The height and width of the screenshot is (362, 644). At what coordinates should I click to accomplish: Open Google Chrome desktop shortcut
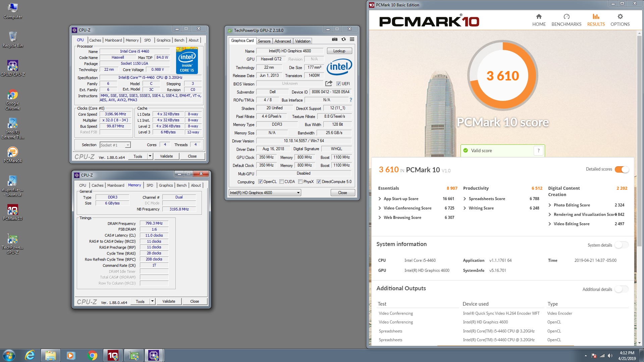click(x=13, y=100)
